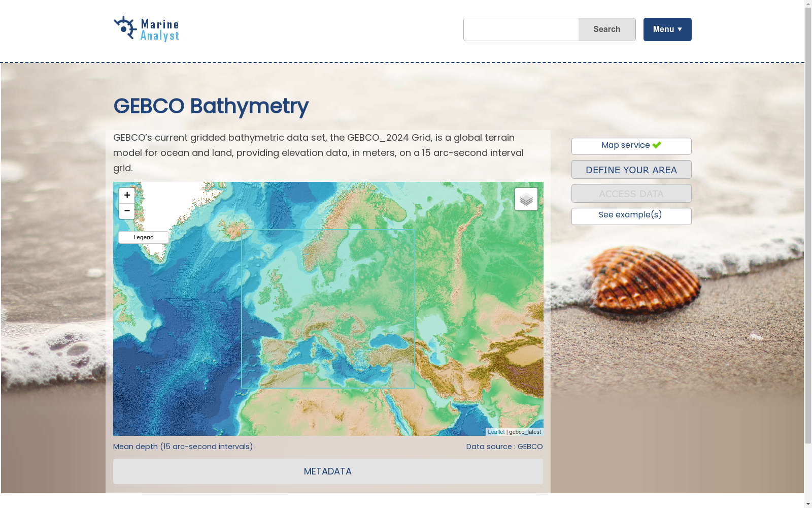Switch to the METADATA section

click(328, 471)
